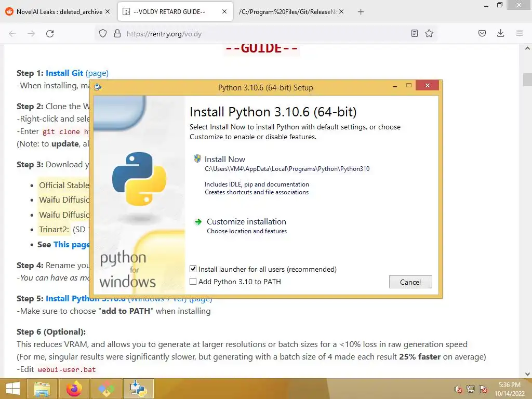
Task: Select Python installer taskbar button
Action: coord(138,389)
